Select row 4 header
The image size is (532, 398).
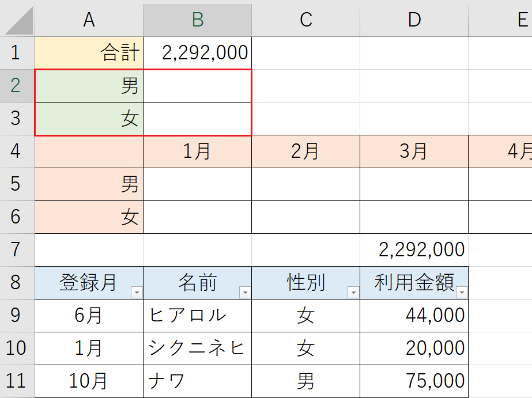click(17, 151)
